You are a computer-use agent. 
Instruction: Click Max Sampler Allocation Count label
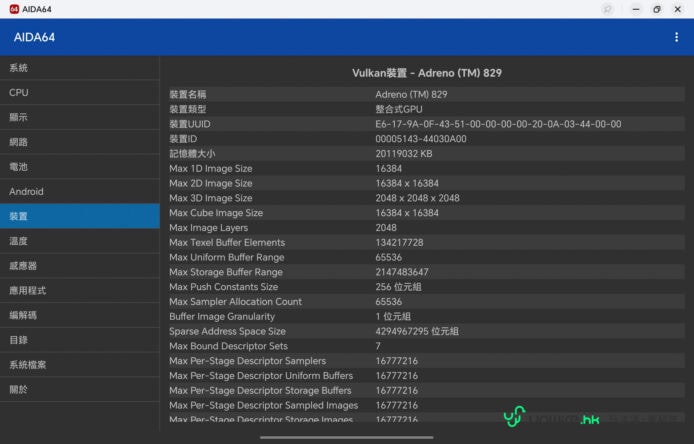pos(235,302)
